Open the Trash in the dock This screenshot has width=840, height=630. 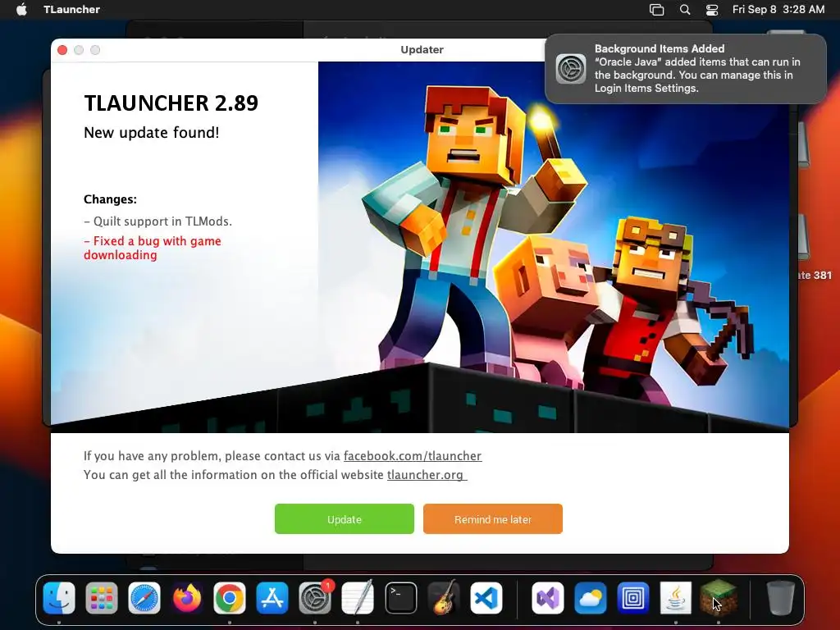(x=781, y=598)
